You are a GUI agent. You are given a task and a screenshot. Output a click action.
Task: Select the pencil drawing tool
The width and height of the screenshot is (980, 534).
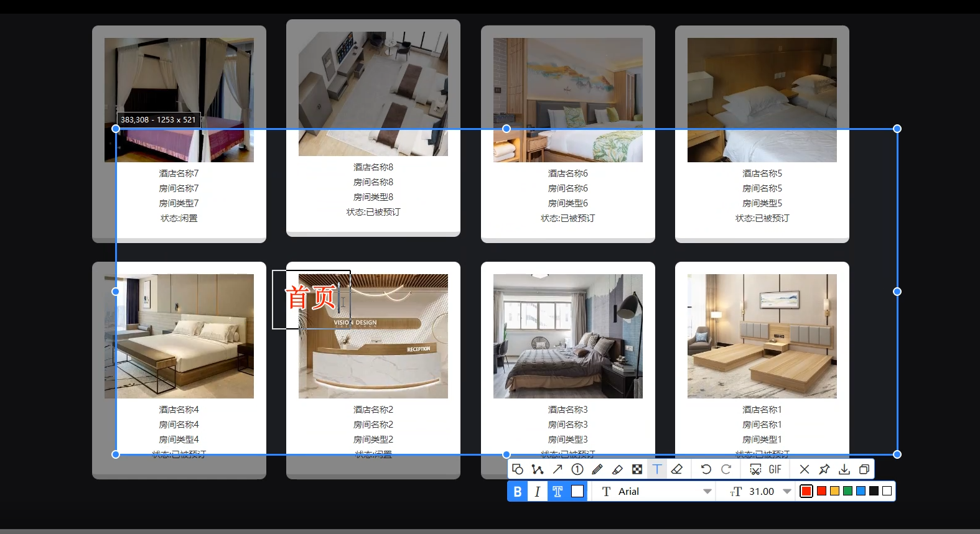click(597, 469)
